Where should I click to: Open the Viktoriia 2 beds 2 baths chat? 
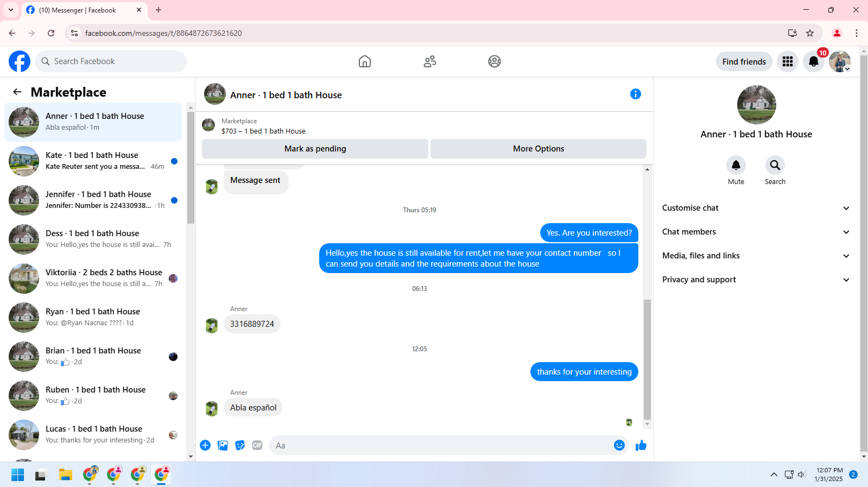tap(93, 279)
